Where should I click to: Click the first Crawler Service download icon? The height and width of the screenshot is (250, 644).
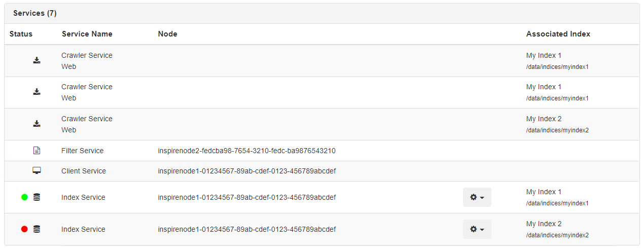pos(37,60)
